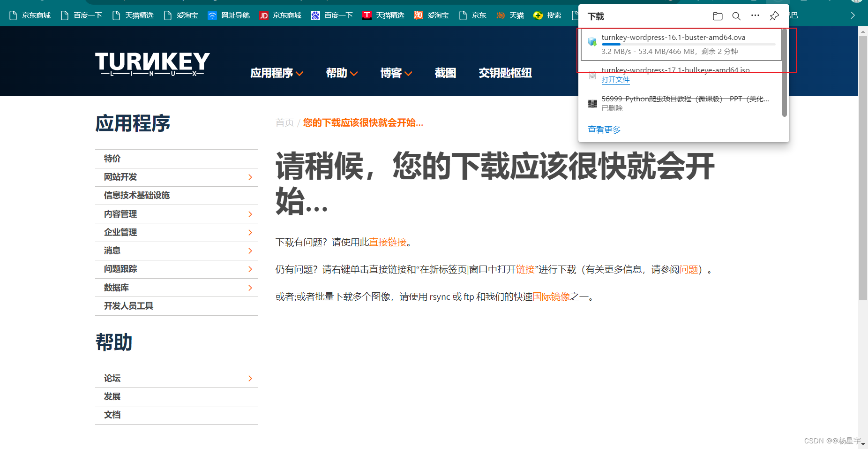Click the page scrollbar up arrow
The image size is (868, 449).
click(x=863, y=31)
